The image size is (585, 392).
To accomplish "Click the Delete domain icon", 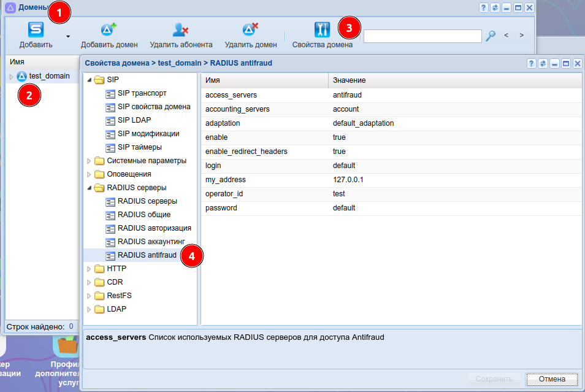I will [x=250, y=30].
